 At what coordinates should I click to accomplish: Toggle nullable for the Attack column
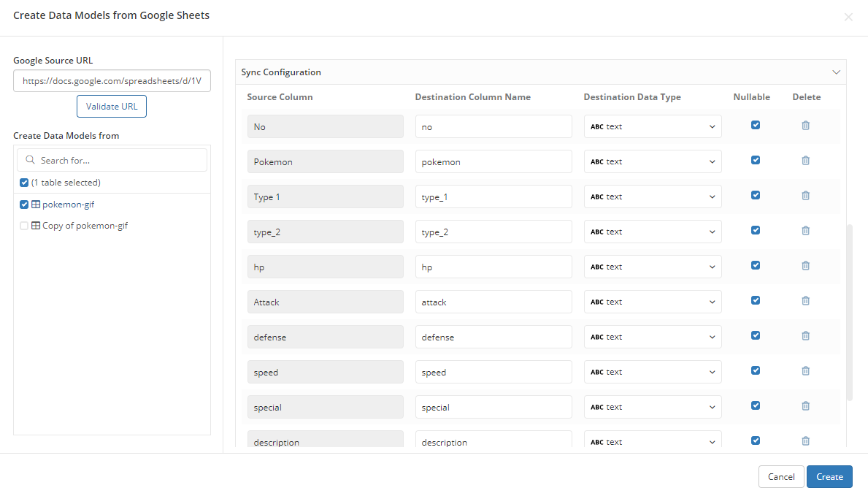[x=755, y=300]
